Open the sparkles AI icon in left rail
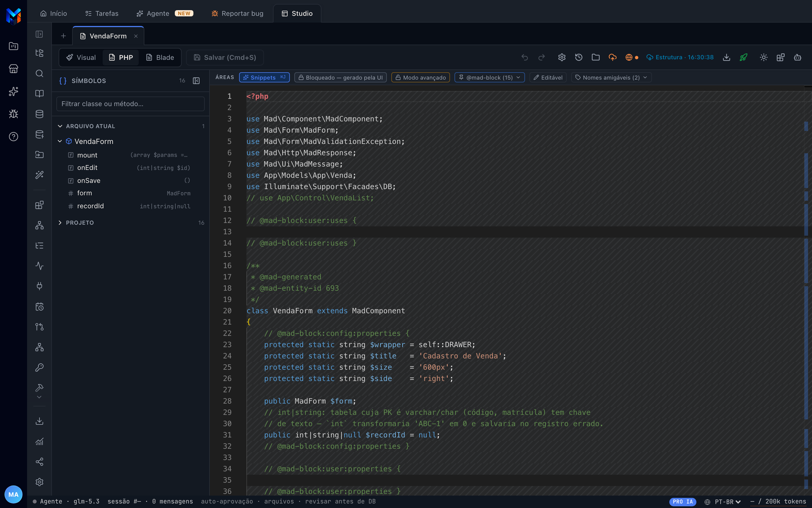 pos(14,91)
